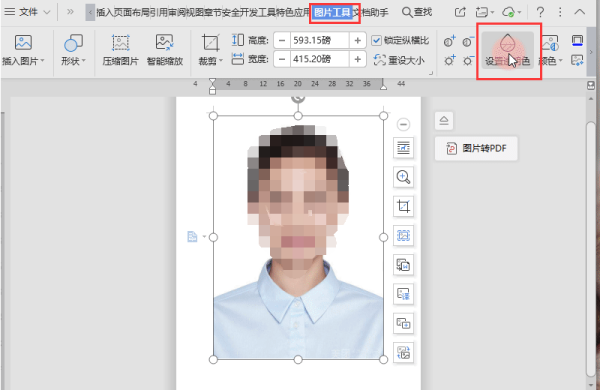The width and height of the screenshot is (600, 390).
Task: Click the picture effects icon below outline
Action: [x=577, y=60]
